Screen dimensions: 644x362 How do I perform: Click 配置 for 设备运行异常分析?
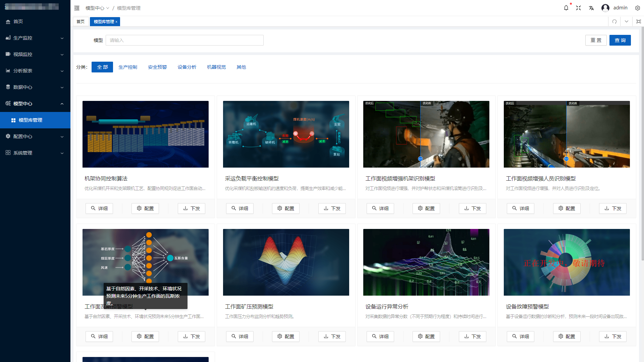click(x=426, y=337)
